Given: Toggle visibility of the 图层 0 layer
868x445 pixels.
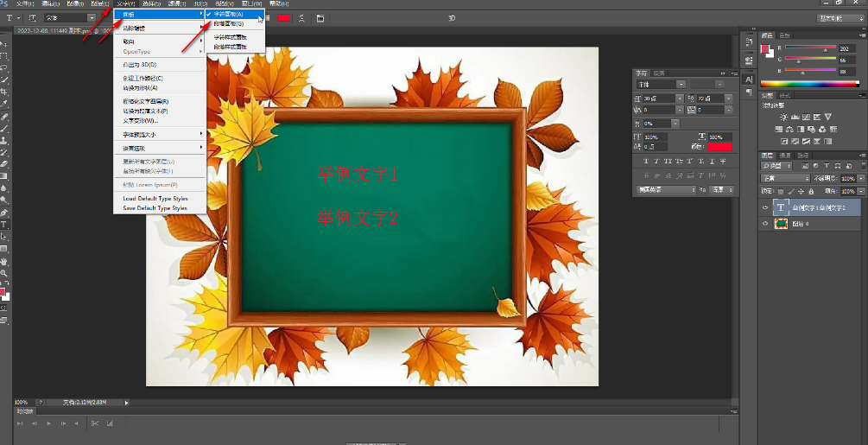Looking at the screenshot, I should (x=765, y=224).
